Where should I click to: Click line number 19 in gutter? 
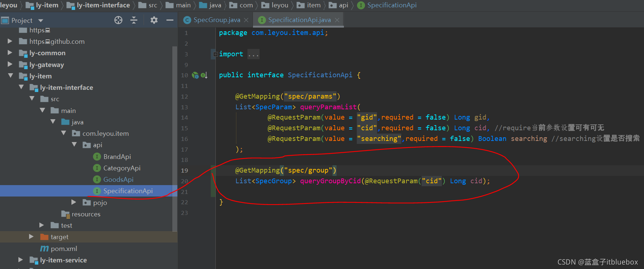point(184,170)
